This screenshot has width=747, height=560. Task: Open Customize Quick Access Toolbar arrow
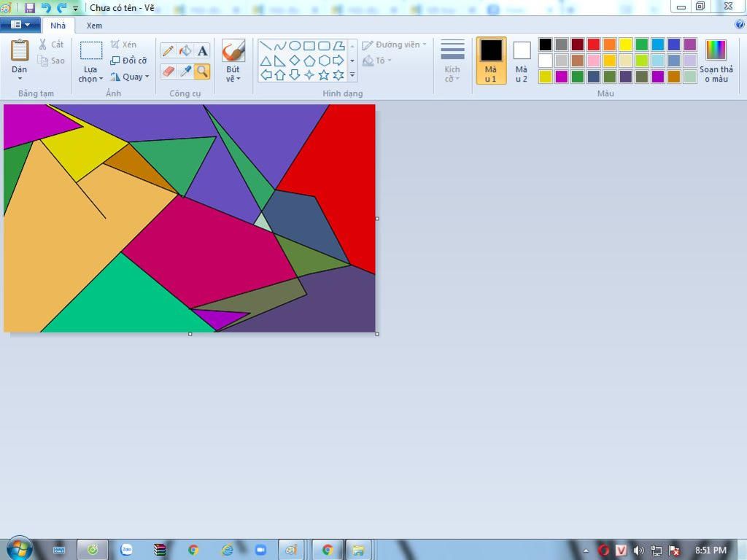(x=75, y=8)
